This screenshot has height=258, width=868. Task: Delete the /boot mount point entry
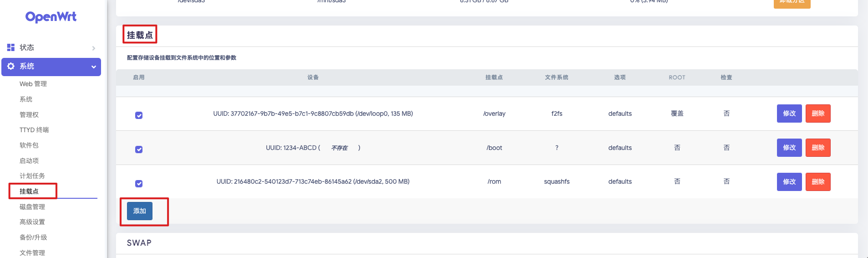817,148
